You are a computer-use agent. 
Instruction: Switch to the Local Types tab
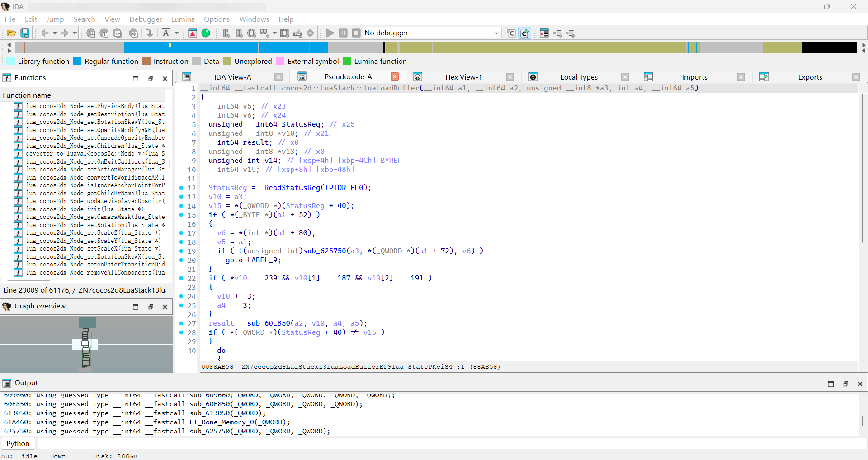(579, 77)
